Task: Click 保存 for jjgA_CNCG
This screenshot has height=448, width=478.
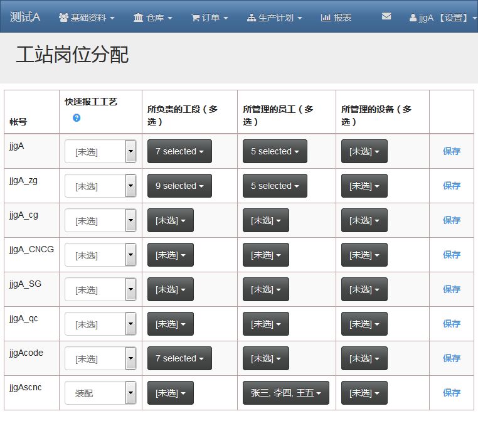Action: [x=451, y=255]
